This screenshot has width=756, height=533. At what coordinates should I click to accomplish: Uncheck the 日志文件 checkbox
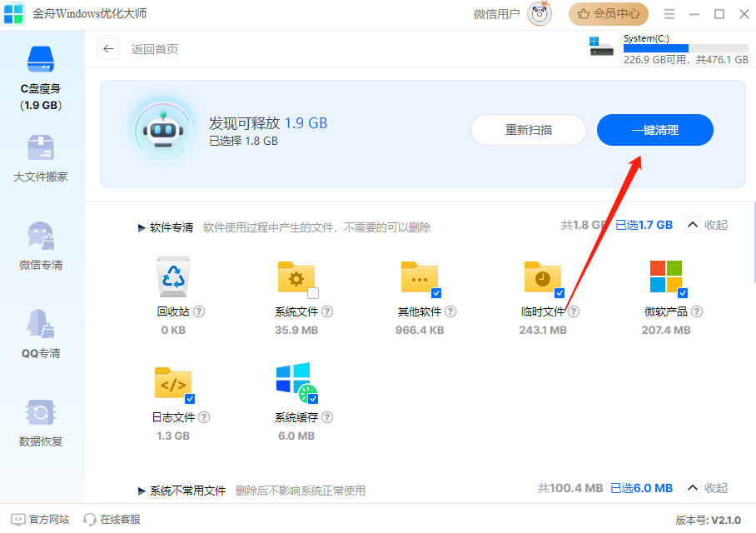point(190,399)
